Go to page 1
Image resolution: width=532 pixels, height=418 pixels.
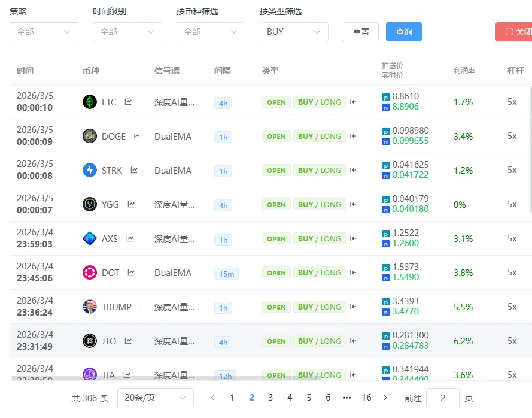[232, 398]
